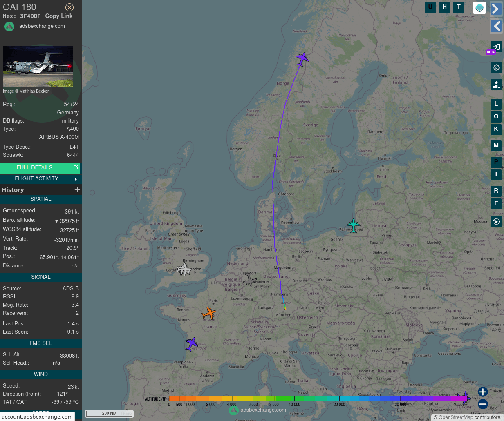The width and height of the screenshot is (504, 421).
Task: Zoom out with the minus button
Action: (483, 404)
